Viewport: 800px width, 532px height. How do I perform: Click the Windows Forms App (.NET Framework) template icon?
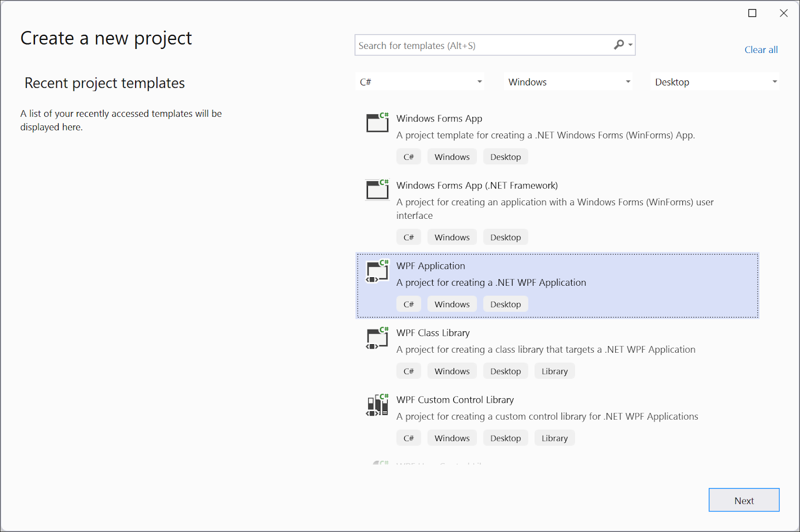(377, 189)
